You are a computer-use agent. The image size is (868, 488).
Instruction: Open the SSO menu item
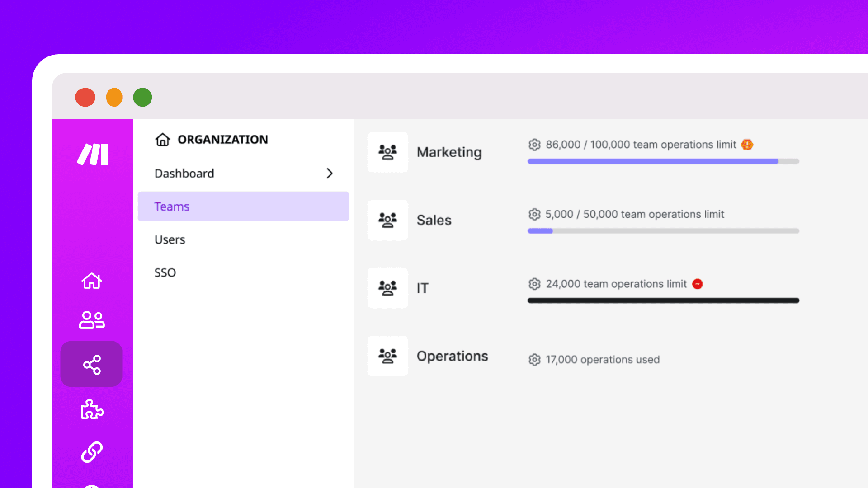point(165,272)
